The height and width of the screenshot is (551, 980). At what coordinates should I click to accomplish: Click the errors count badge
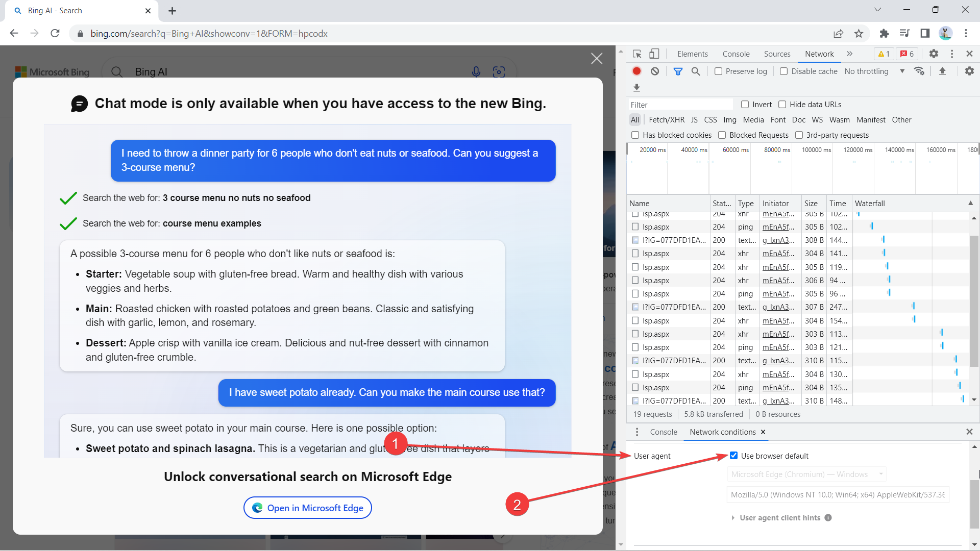coord(908,54)
